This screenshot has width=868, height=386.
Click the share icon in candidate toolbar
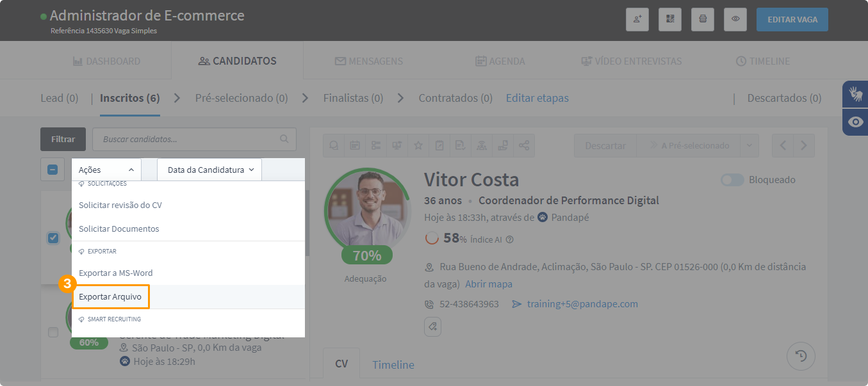pos(524,145)
